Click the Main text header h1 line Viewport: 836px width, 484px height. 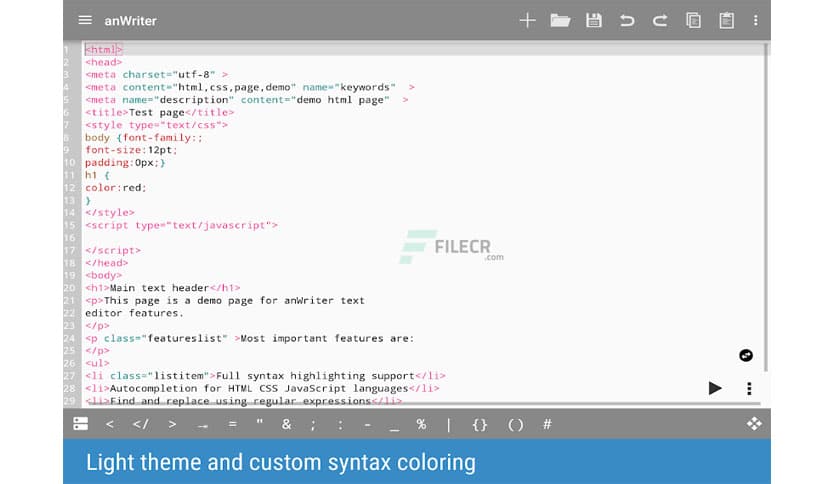(x=163, y=288)
